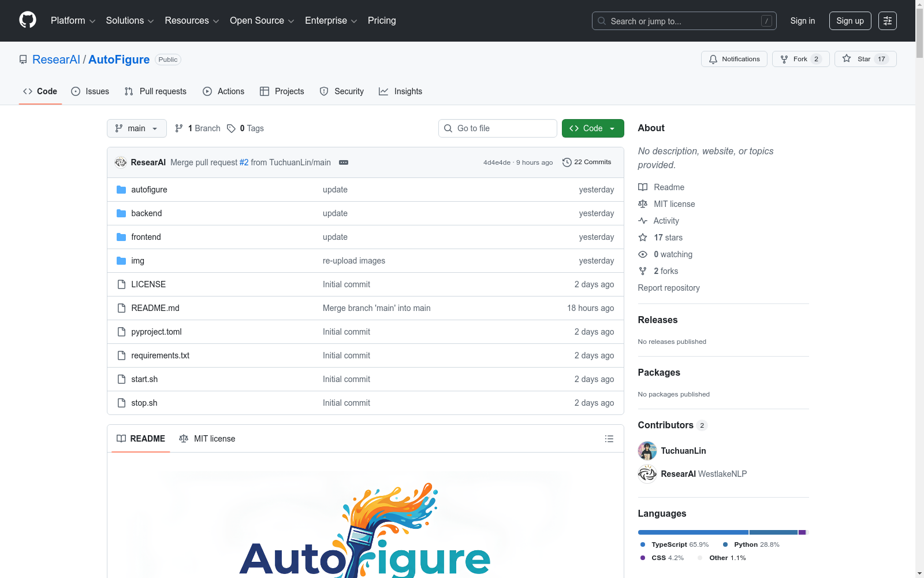The width and height of the screenshot is (924, 578).
Task: Open the requirements.txt file
Action: [160, 355]
